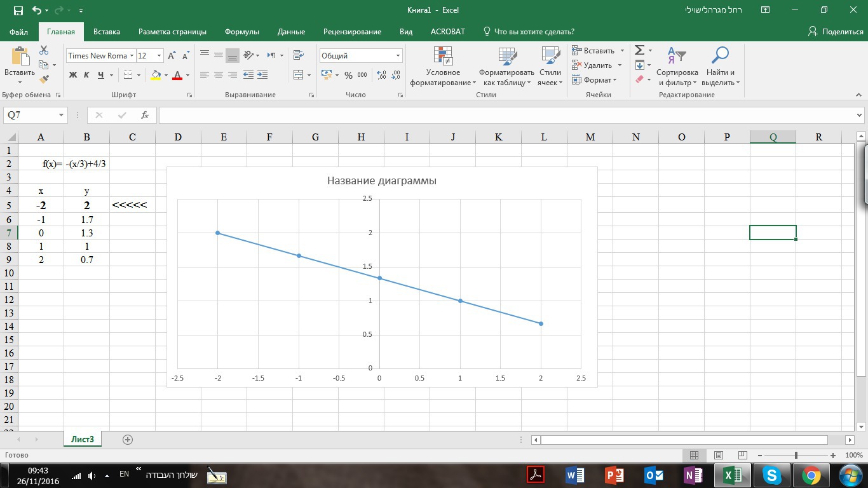Click the Find and Select magnifier icon

click(720, 56)
